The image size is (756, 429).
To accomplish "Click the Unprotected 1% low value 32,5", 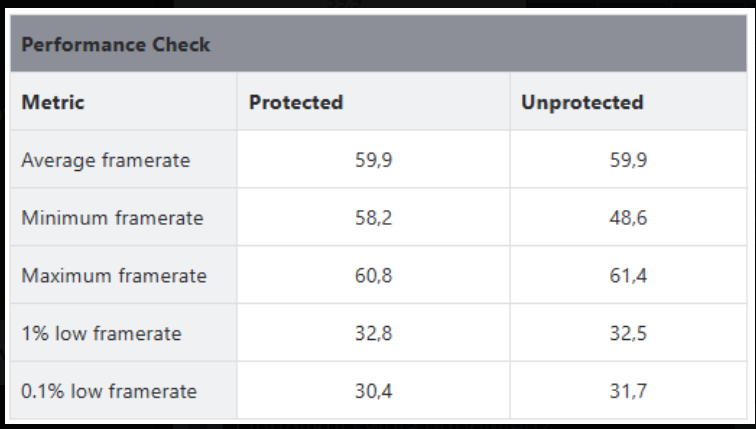I will pos(628,333).
